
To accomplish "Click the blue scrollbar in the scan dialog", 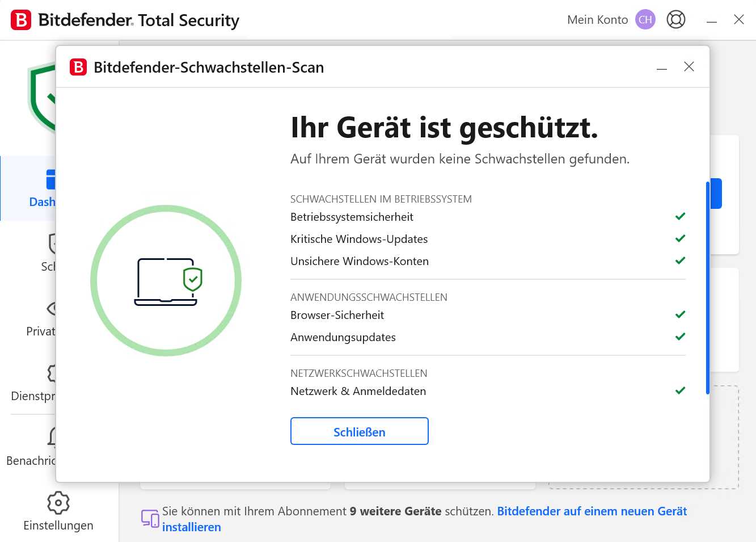I will pyautogui.click(x=707, y=284).
